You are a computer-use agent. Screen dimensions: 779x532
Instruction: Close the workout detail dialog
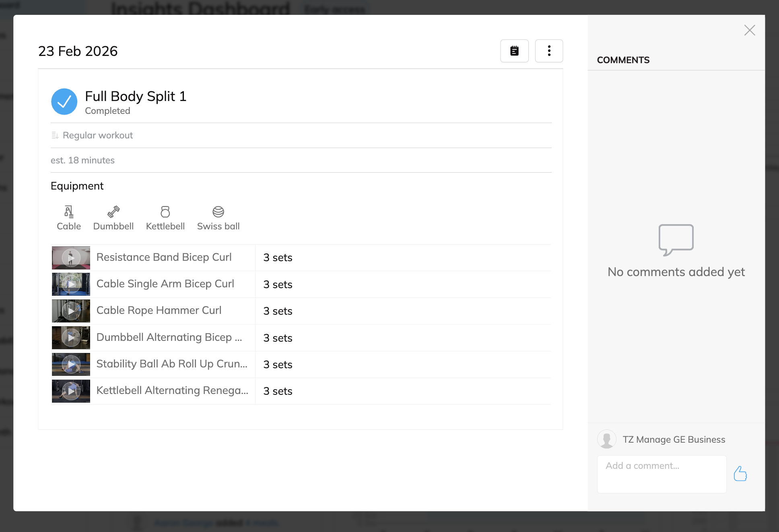click(x=749, y=30)
